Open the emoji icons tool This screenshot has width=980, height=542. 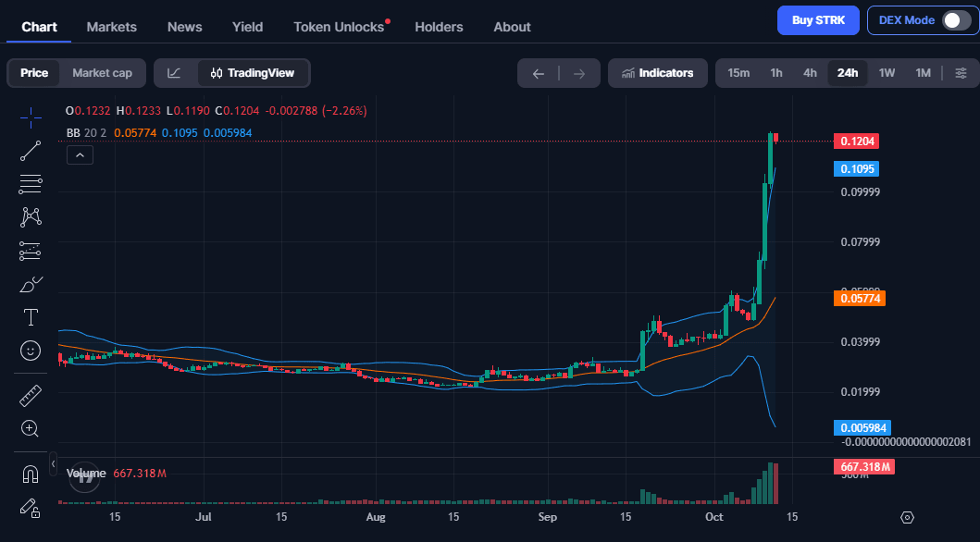31,351
